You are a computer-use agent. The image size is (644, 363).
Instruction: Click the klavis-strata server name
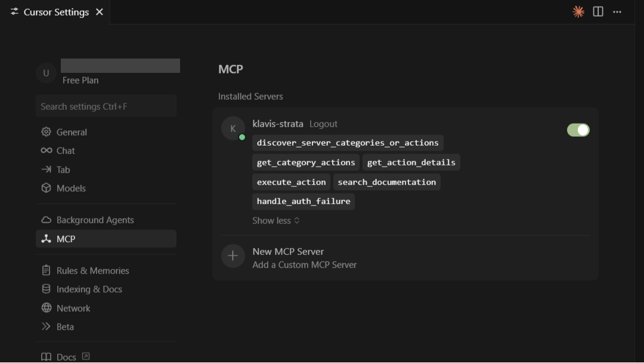pyautogui.click(x=278, y=124)
